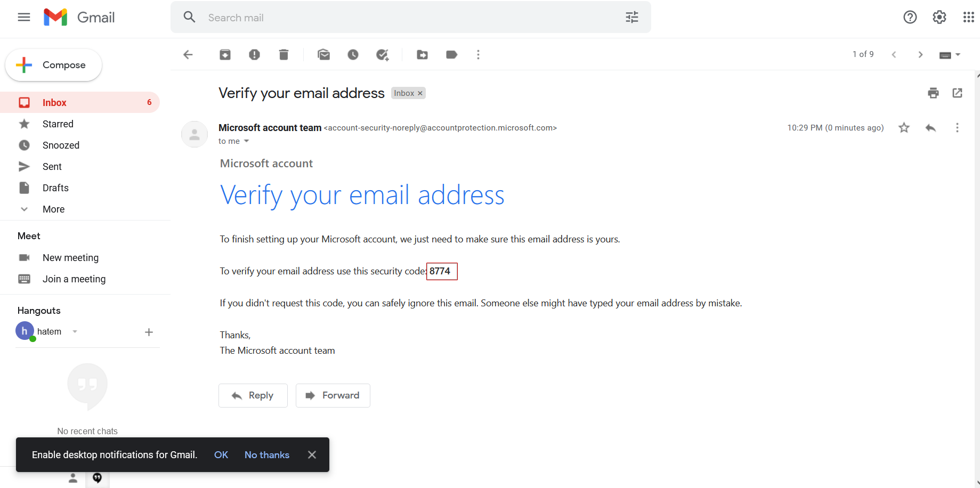Snooze this email with clock icon
This screenshot has height=488, width=980.
(353, 54)
